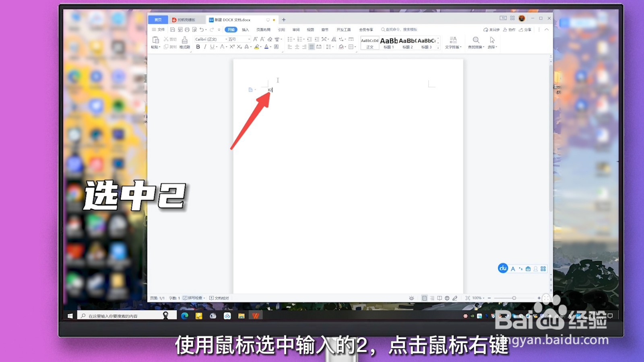The height and width of the screenshot is (362, 644).
Task: Click the clear formatting eraser icon
Action: coord(270,39)
